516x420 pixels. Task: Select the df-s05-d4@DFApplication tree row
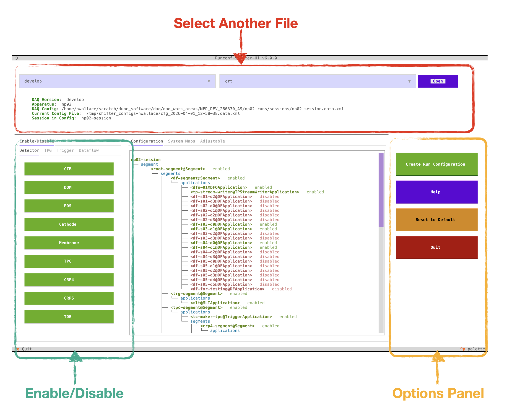point(235,280)
